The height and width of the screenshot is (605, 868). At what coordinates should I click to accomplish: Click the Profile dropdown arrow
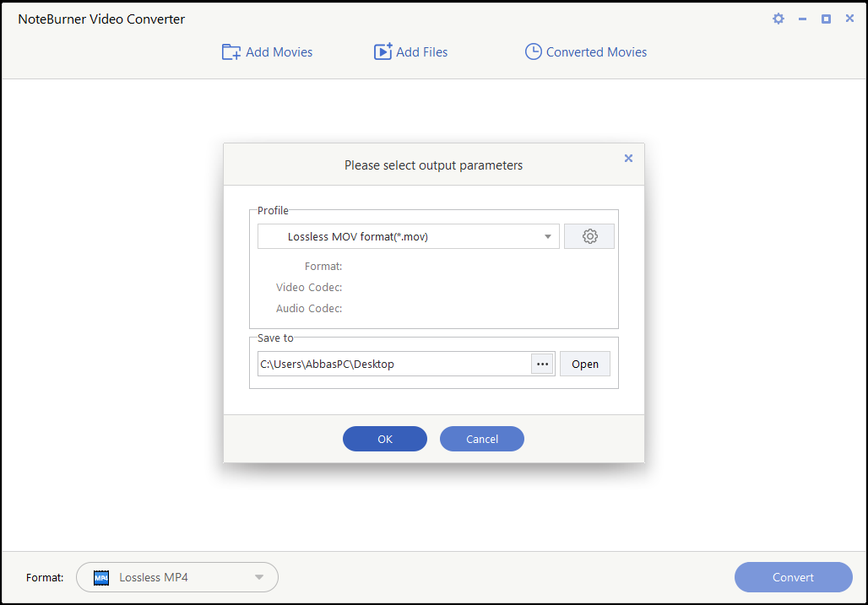point(547,237)
